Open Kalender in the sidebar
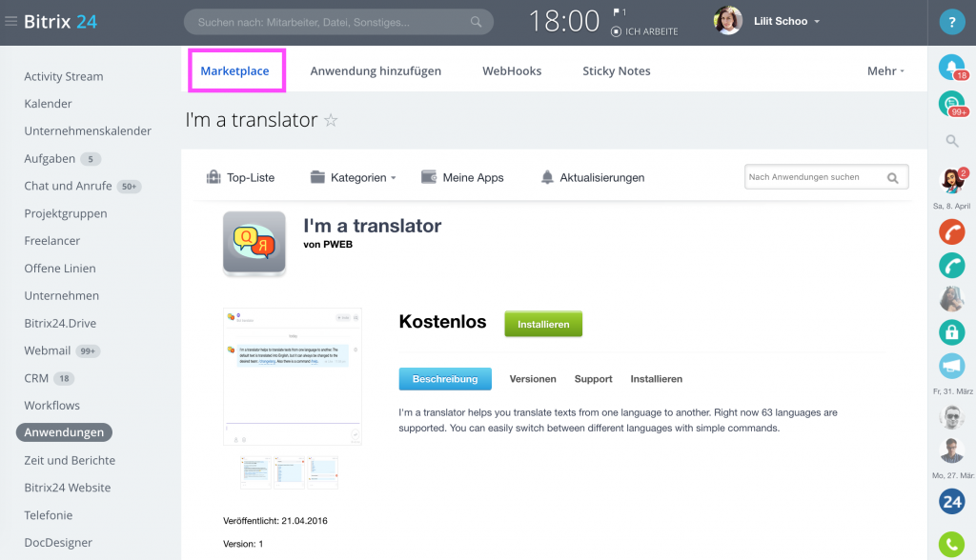 click(x=48, y=104)
